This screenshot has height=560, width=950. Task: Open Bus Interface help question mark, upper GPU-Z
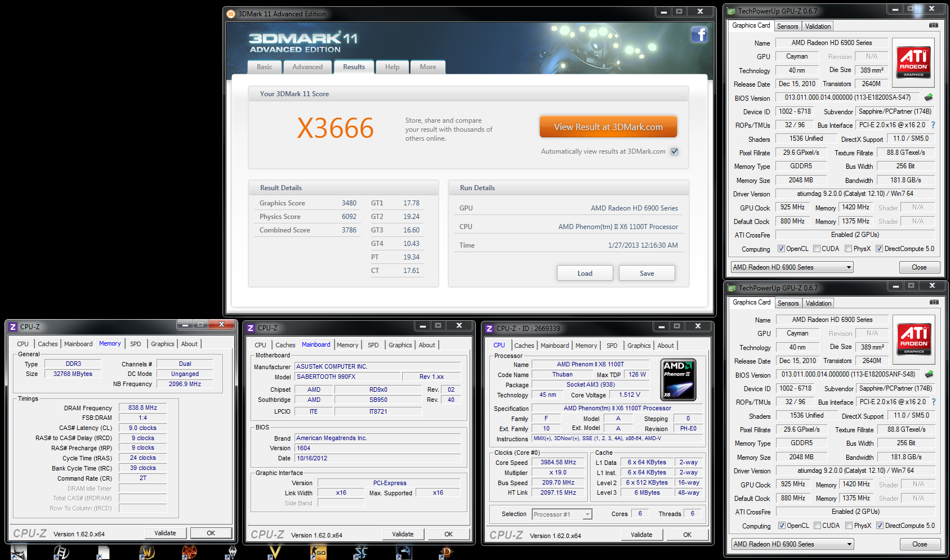933,125
